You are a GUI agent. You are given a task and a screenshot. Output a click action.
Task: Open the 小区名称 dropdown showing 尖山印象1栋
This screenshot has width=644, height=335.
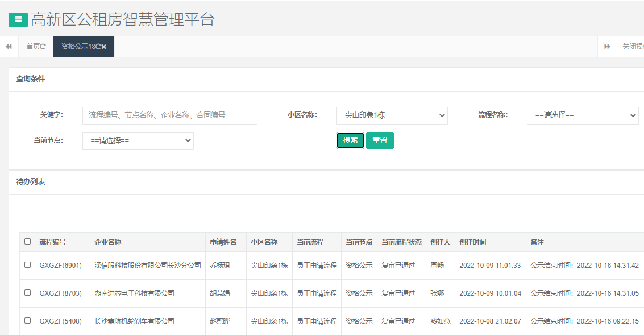tap(392, 115)
